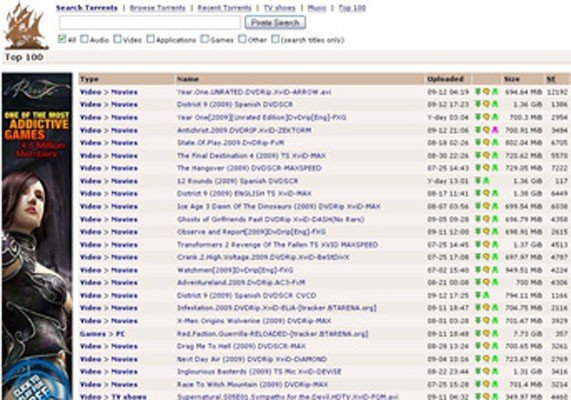The height and width of the screenshot is (400, 571).
Task: Click the pink skull icon on Antichrist row
Action: pos(495,130)
